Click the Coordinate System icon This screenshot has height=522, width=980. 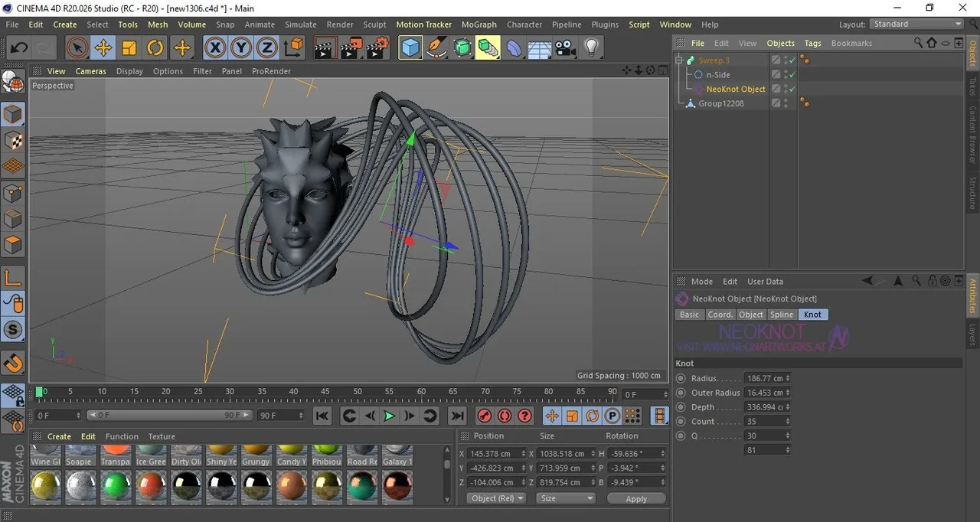[293, 48]
